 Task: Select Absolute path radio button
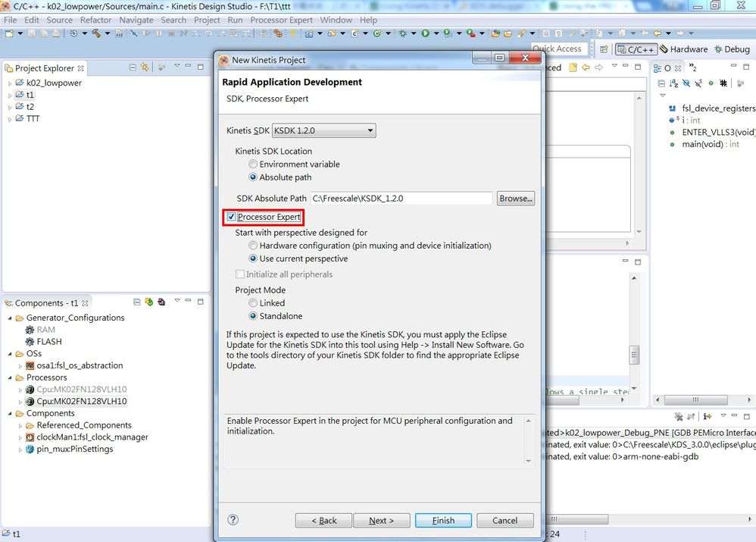[x=253, y=177]
